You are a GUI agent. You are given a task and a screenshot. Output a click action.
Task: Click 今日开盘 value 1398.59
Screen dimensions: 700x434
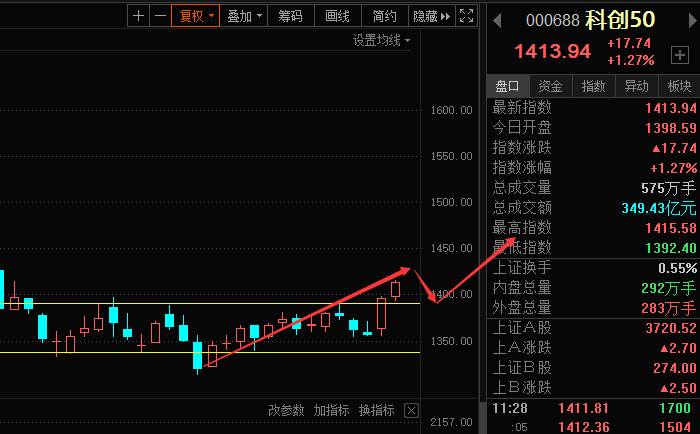point(671,128)
